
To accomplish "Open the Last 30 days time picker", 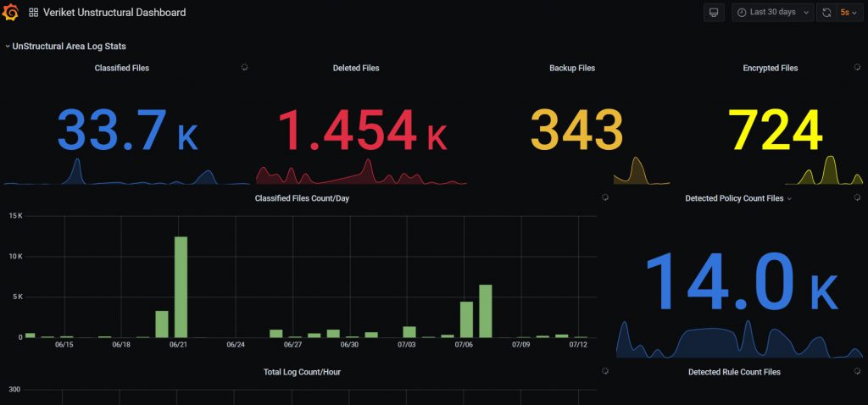I will point(773,12).
